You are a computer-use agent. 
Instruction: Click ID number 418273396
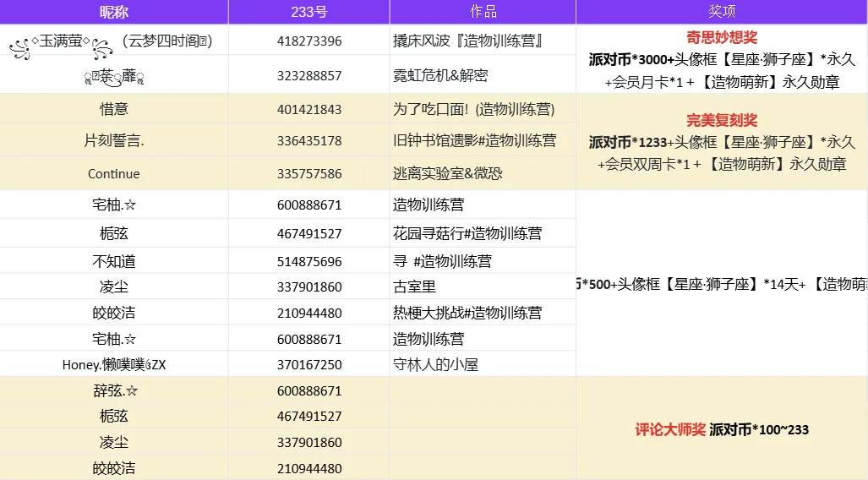point(309,41)
